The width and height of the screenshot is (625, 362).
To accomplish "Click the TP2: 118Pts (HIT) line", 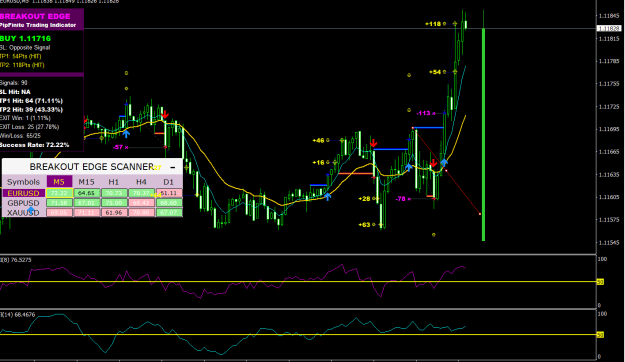I will 22,65.
